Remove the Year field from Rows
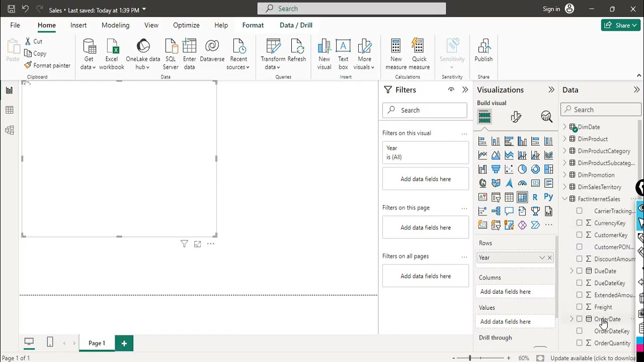This screenshot has width=644, height=362. [549, 257]
